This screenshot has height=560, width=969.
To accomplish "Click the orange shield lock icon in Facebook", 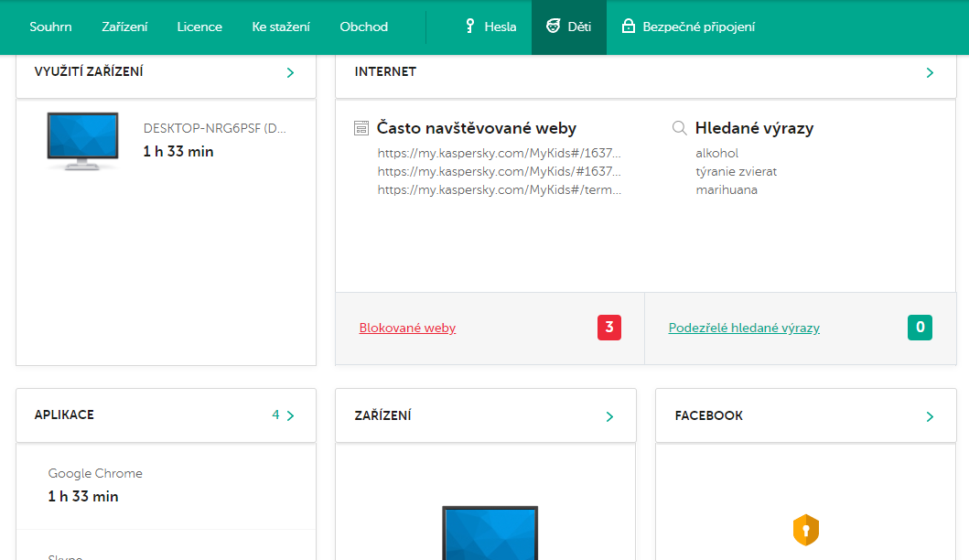I will pyautogui.click(x=806, y=530).
